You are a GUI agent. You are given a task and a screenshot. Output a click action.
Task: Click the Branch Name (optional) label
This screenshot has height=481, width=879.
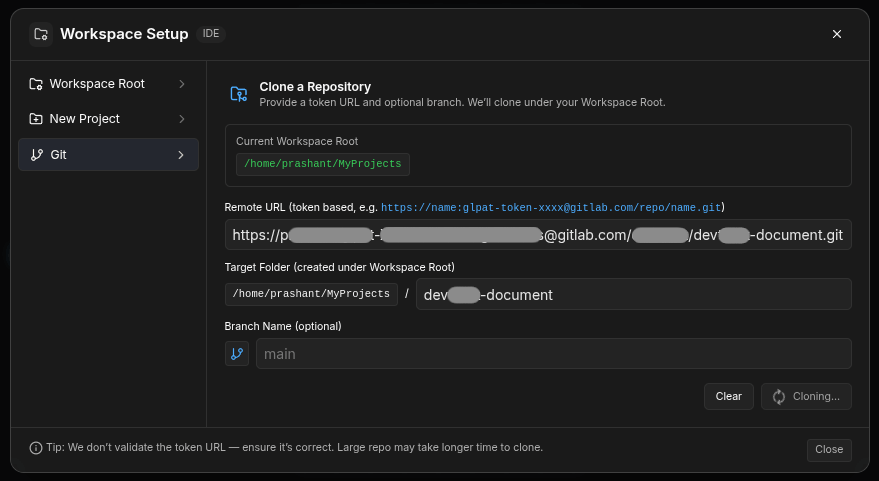283,326
